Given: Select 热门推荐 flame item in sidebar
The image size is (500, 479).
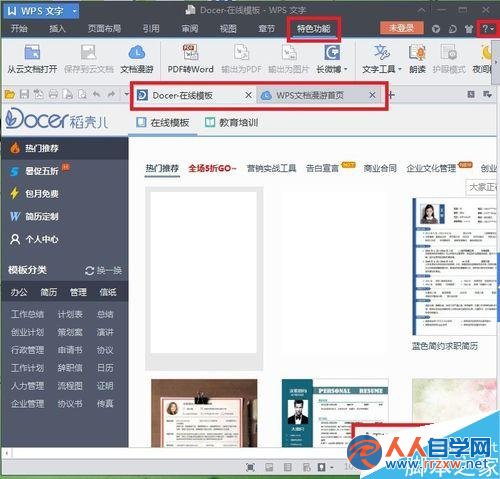Looking at the screenshot, I should coord(65,148).
